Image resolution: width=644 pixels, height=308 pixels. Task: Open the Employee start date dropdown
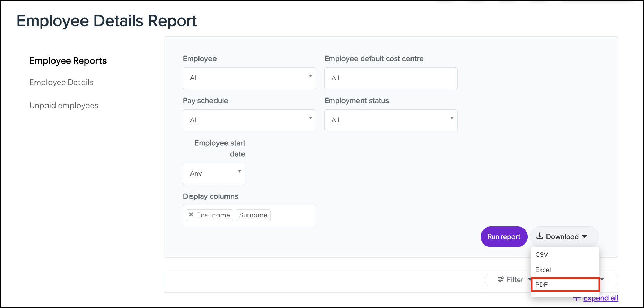click(214, 173)
